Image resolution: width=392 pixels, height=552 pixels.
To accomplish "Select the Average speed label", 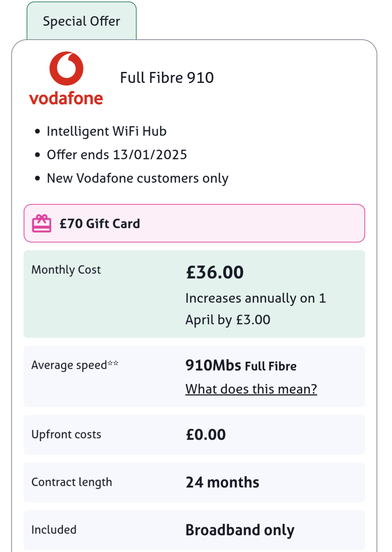I will pyautogui.click(x=75, y=365).
